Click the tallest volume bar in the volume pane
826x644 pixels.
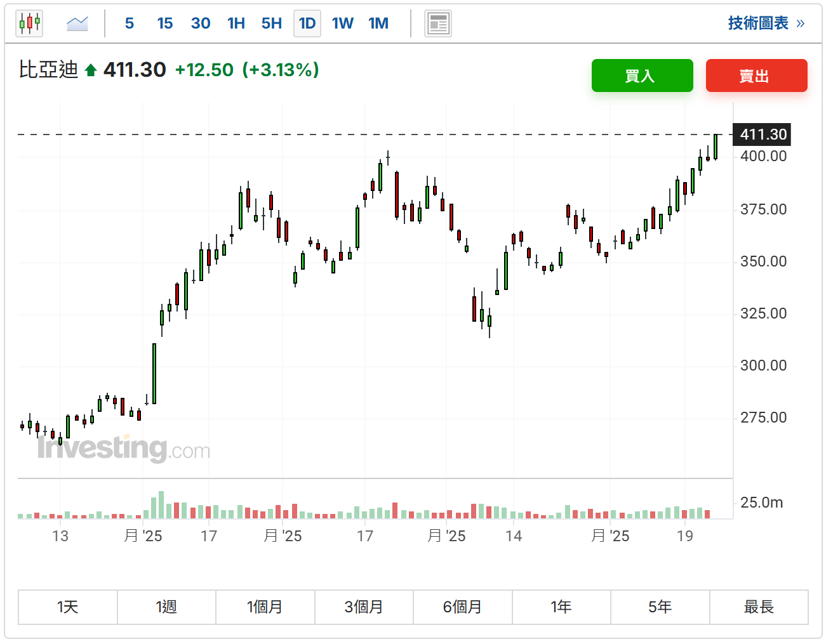[161, 504]
